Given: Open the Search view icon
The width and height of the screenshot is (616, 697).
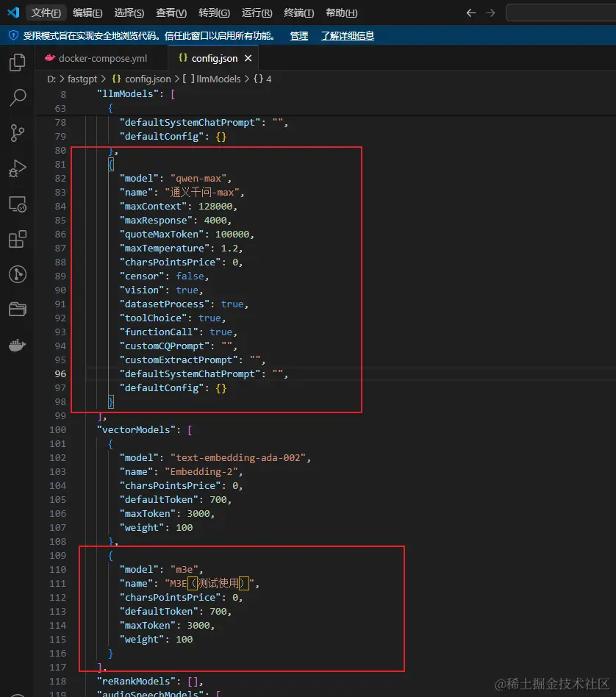Looking at the screenshot, I should click(18, 97).
